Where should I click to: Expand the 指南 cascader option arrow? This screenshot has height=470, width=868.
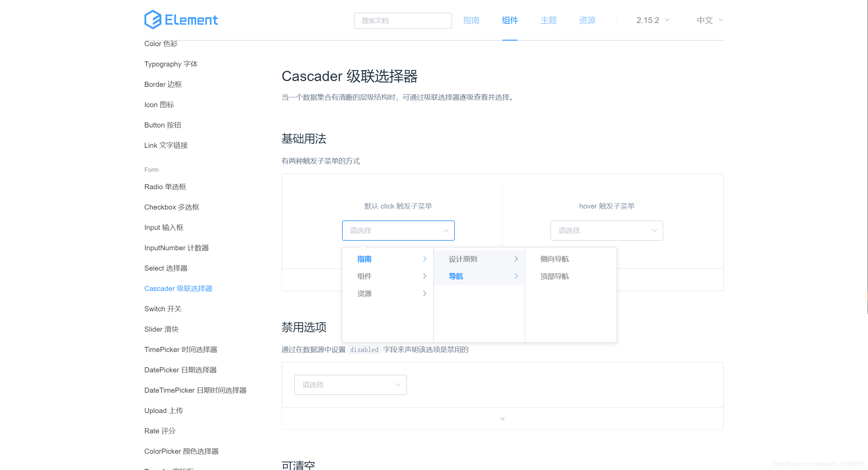424,259
